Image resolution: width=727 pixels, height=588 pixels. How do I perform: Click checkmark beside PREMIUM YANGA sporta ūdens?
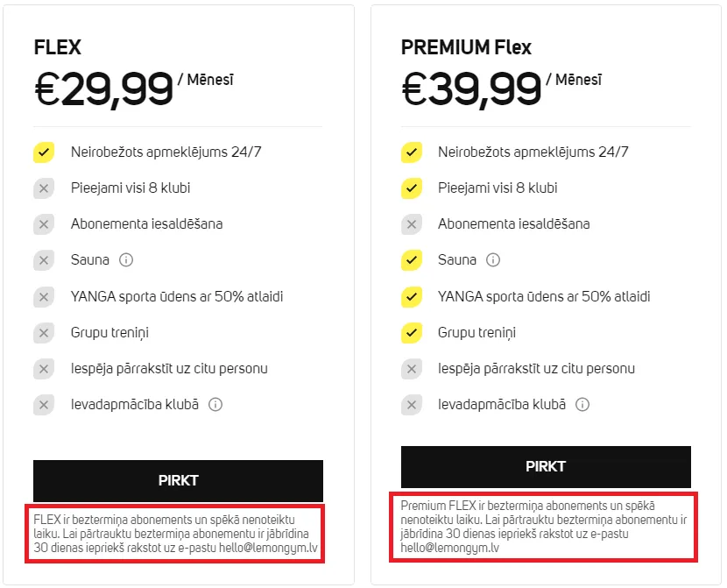[x=412, y=297]
